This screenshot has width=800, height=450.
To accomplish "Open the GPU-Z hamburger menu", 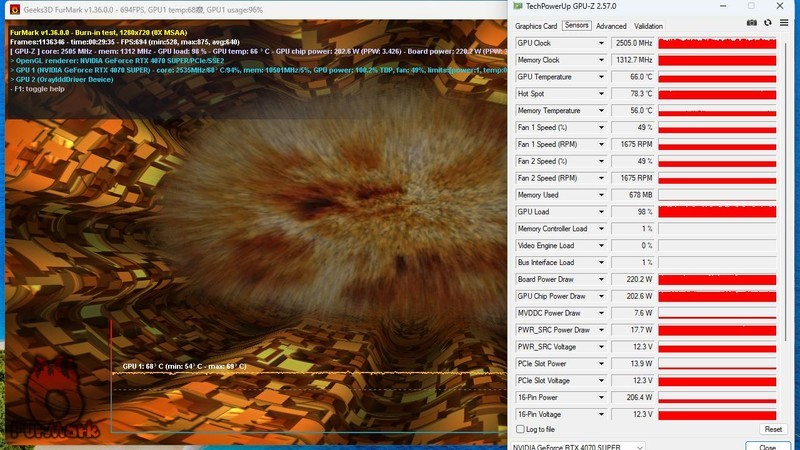I will (x=782, y=22).
